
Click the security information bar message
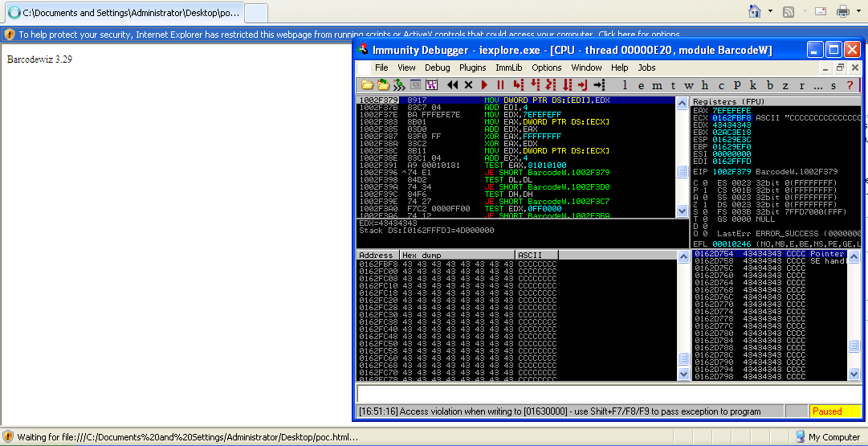click(348, 35)
